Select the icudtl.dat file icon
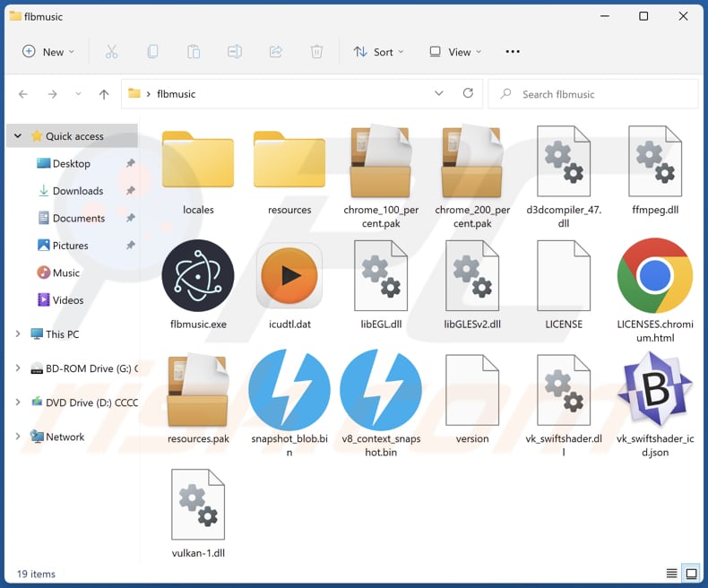 click(289, 276)
